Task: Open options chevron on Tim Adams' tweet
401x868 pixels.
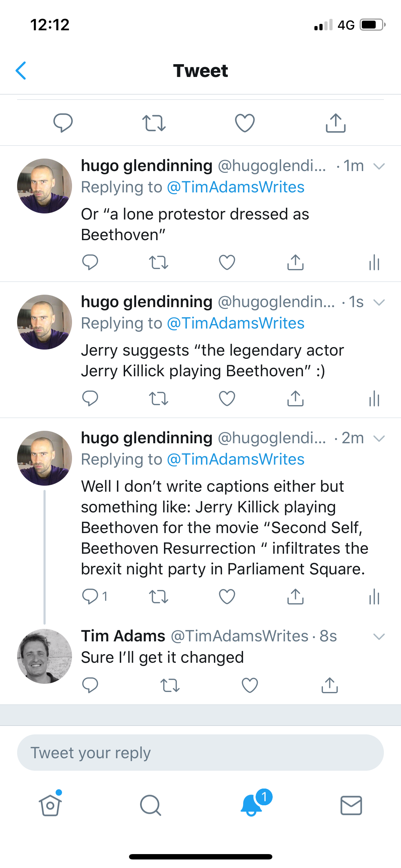Action: (379, 636)
